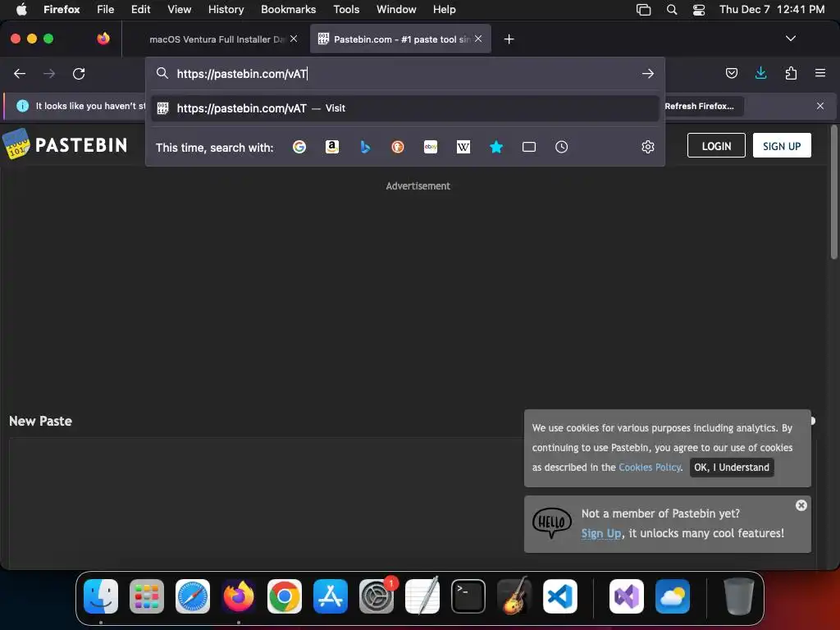Viewport: 840px width, 630px height.
Task: Click the LOGIN button
Action: click(x=716, y=146)
